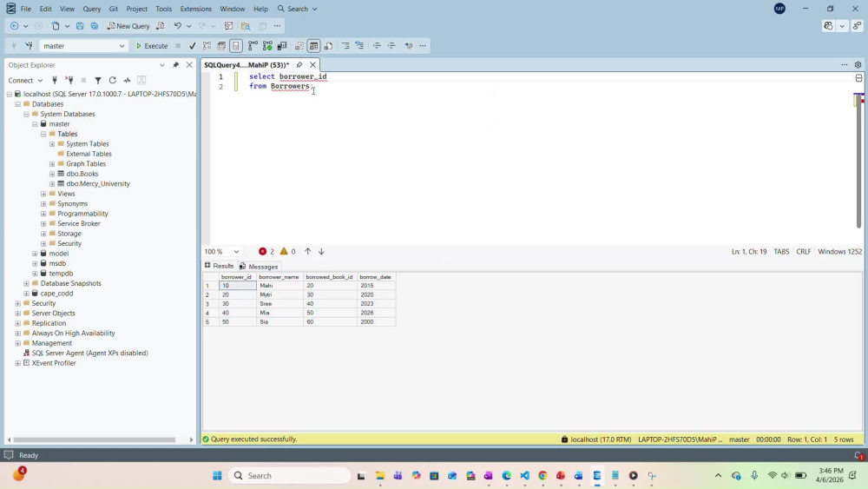
Task: Expand the dbo.Mercy_University table node
Action: click(52, 184)
